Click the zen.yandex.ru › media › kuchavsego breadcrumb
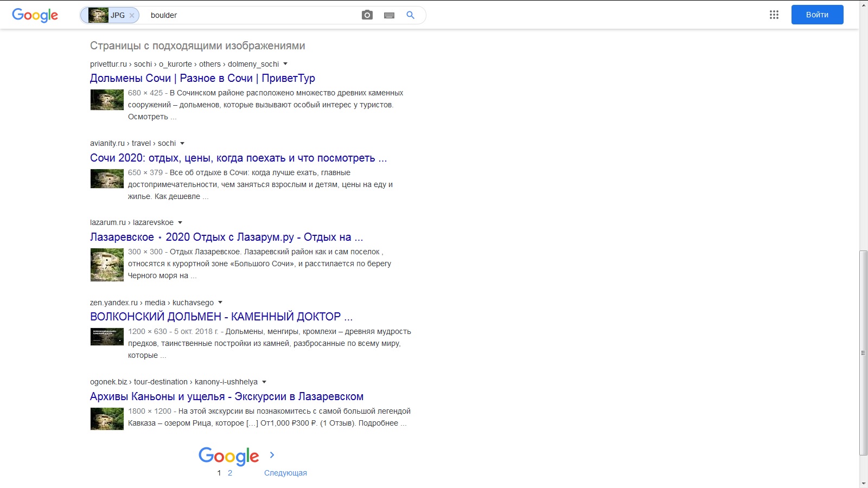Image resolution: width=868 pixels, height=488 pixels. [x=152, y=303]
